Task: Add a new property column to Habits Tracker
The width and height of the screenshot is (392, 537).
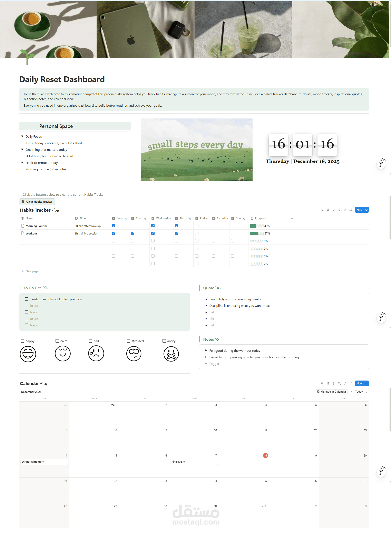Action: [x=292, y=218]
